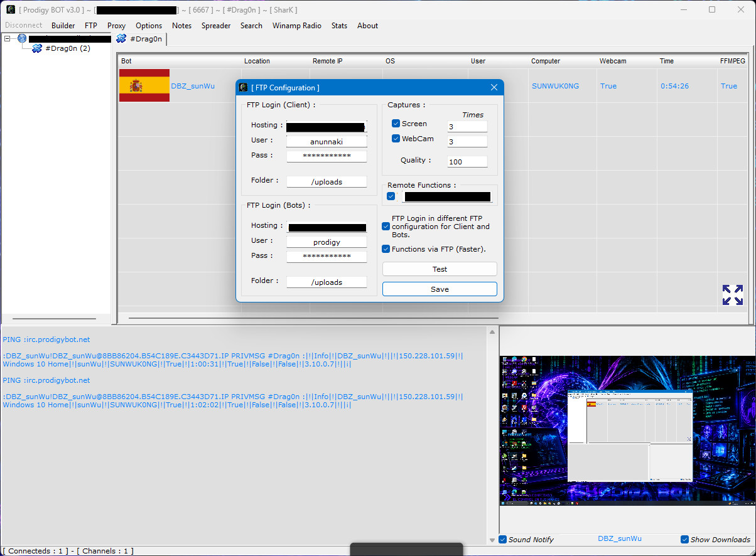Click the Prodigy BOT title bar icon
This screenshot has width=756, height=556.
(11, 9)
